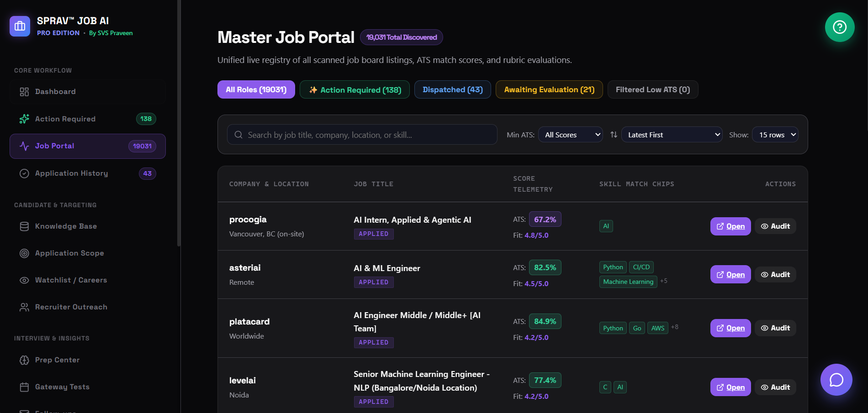Open Prep Center page
This screenshot has width=868, height=413.
(88, 360)
